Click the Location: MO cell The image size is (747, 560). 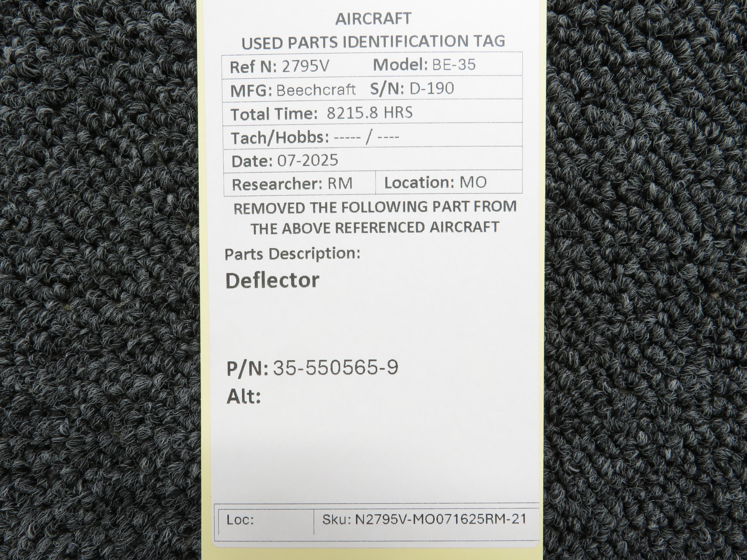coord(435,183)
